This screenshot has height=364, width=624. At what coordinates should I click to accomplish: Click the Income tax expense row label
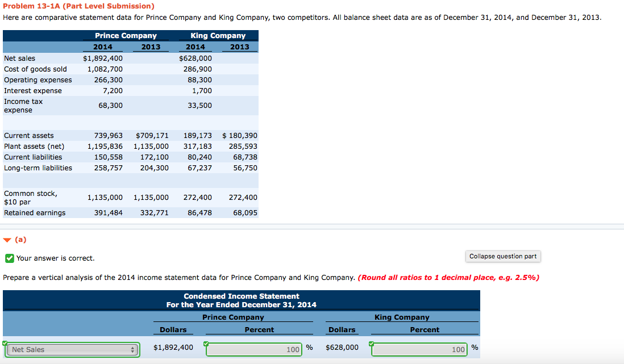point(23,106)
